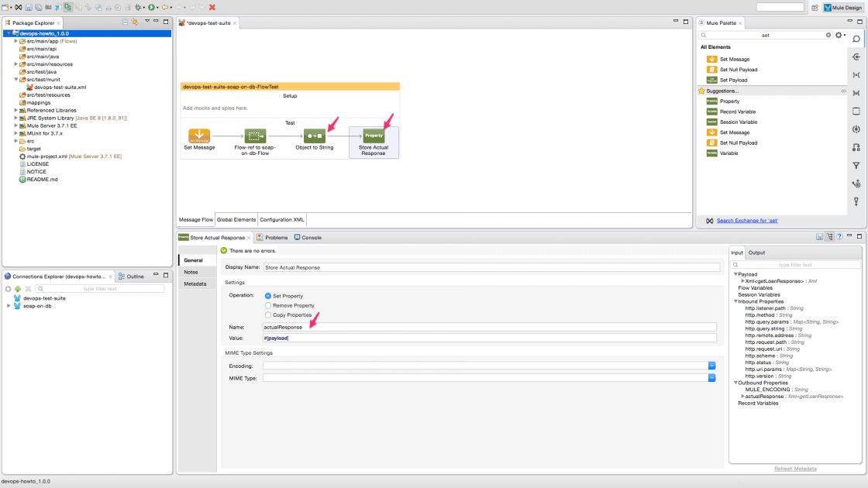Switch to the Global Elements tab
The width and height of the screenshot is (868, 488).
236,219
